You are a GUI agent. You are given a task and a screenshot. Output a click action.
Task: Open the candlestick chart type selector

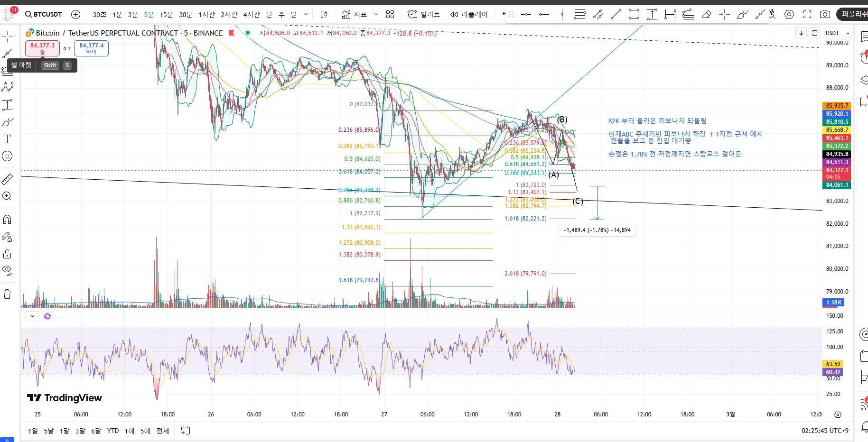(x=324, y=14)
